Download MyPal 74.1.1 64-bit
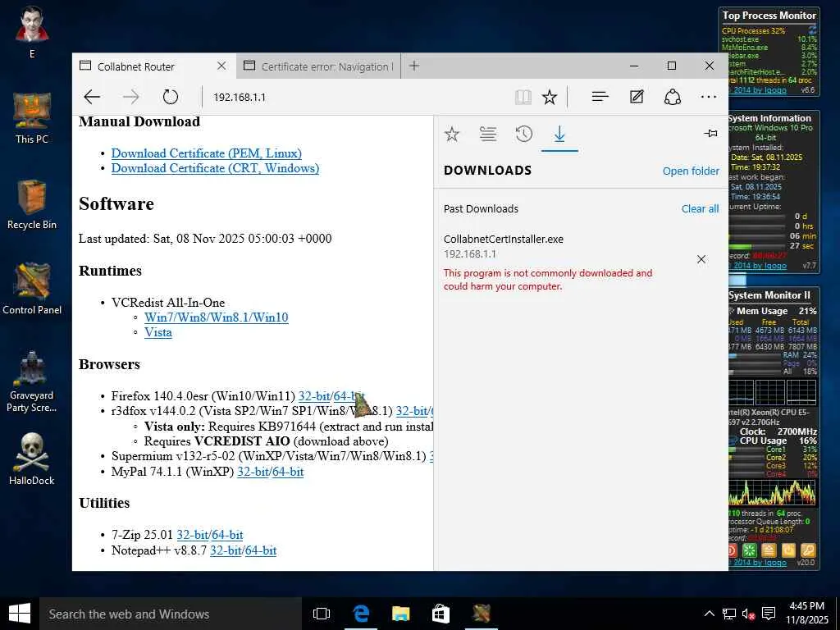 coord(288,472)
